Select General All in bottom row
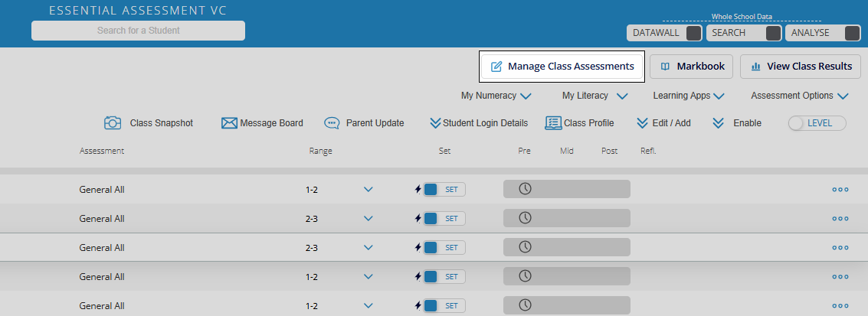The width and height of the screenshot is (868, 316). point(102,305)
